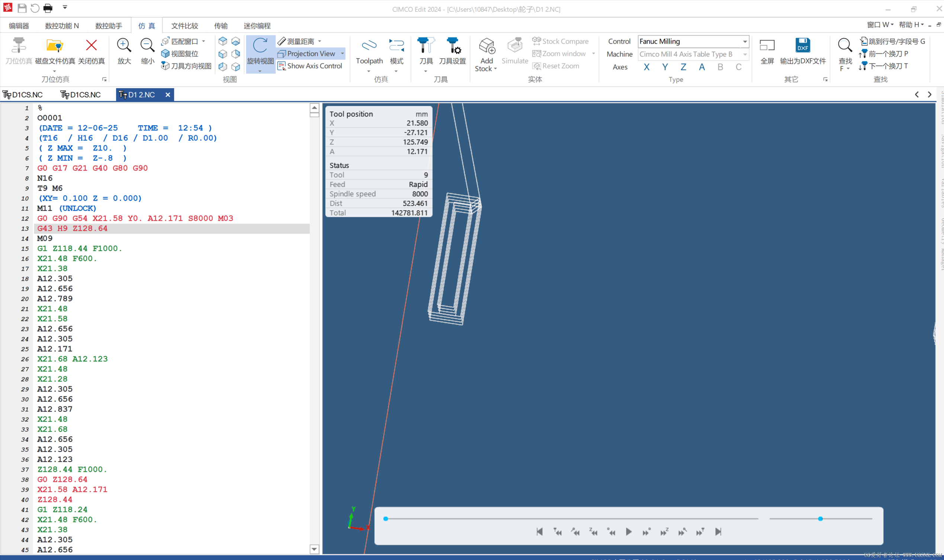The width and height of the screenshot is (944, 560).
Task: Click the save disk icon in title bar
Action: pos(22,8)
